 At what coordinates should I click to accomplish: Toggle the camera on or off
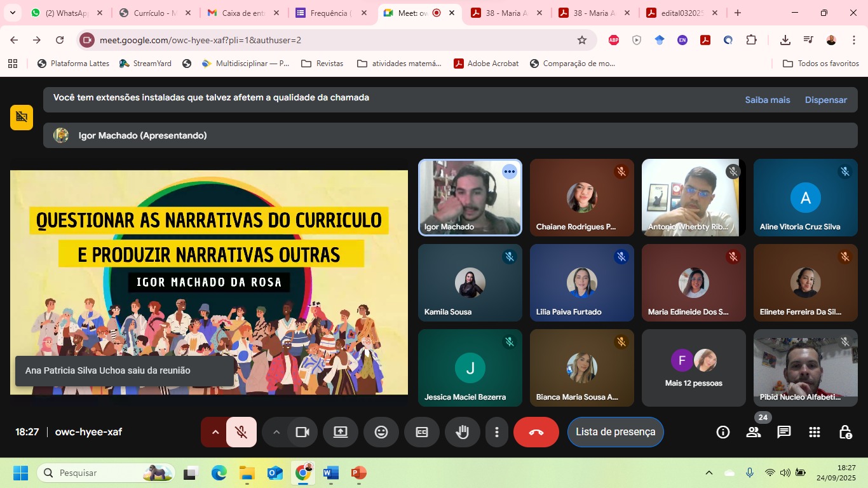302,432
